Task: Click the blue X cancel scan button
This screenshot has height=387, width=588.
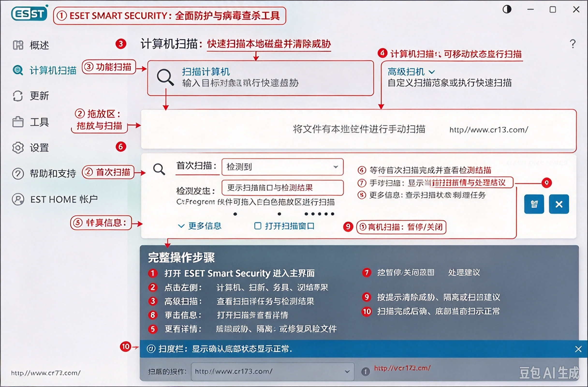Action: [559, 204]
